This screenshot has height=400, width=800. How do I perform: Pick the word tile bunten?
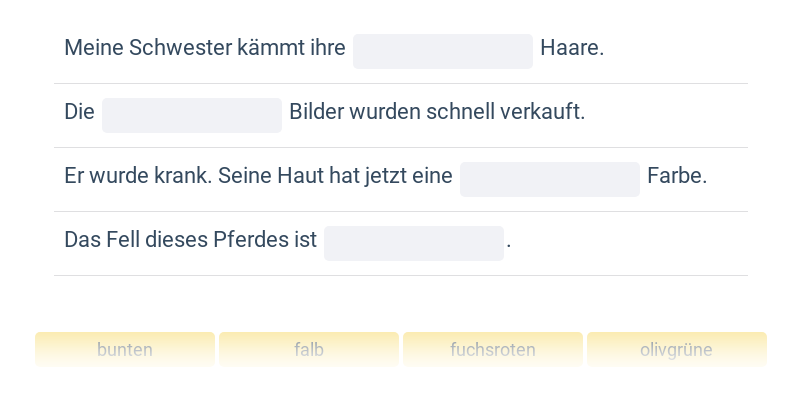click(125, 350)
